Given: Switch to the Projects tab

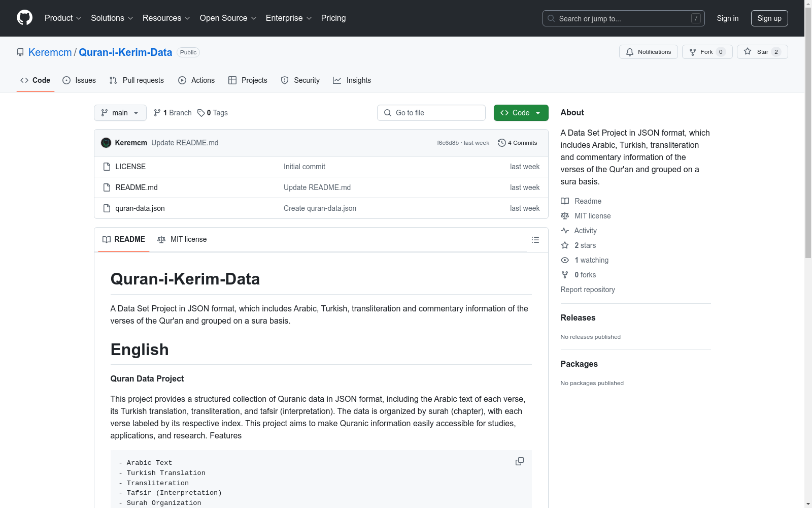Looking at the screenshot, I should [248, 80].
